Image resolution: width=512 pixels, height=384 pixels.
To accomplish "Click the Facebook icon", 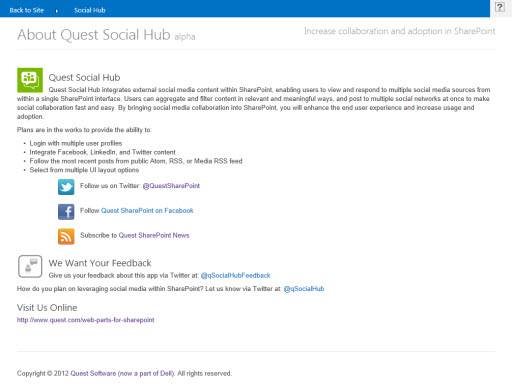I will pyautogui.click(x=66, y=212).
